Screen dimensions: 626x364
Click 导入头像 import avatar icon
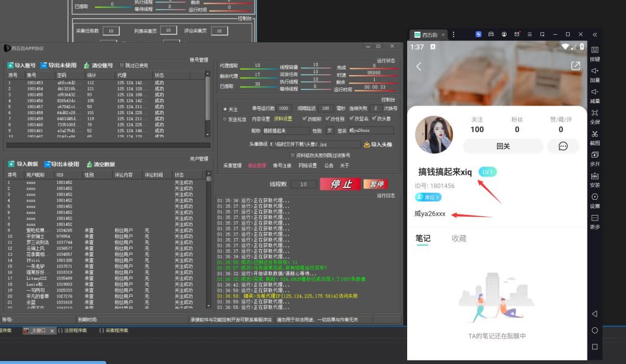(x=367, y=145)
